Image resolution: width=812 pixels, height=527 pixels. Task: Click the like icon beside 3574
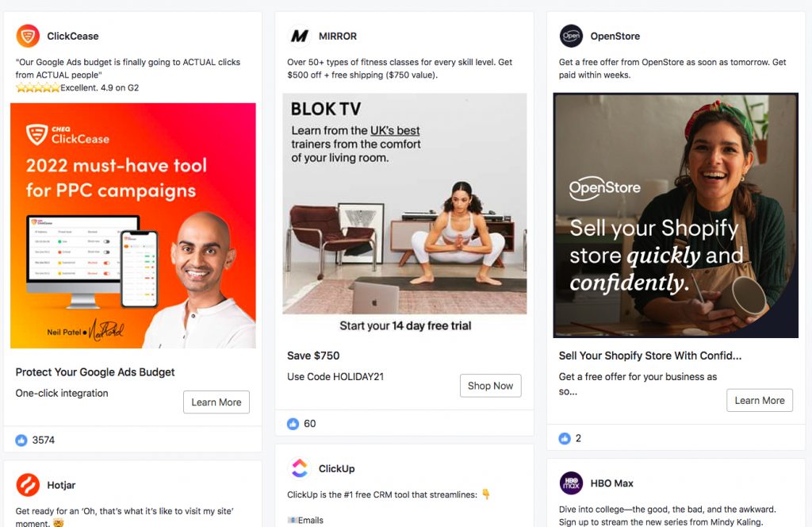pos(21,440)
